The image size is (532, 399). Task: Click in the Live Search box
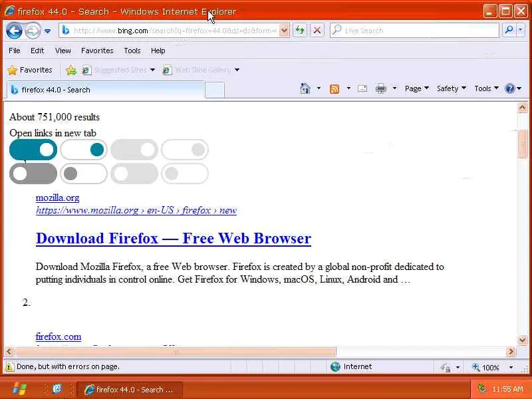click(414, 31)
